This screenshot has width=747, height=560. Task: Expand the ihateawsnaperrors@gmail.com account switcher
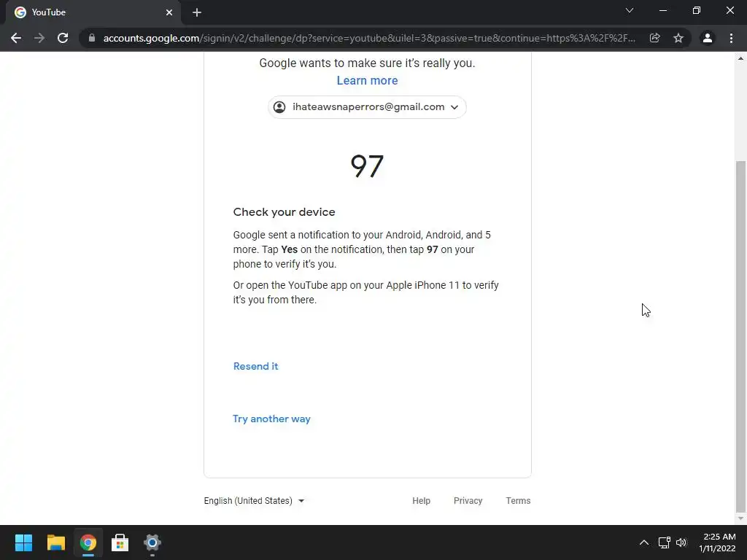[368, 107]
